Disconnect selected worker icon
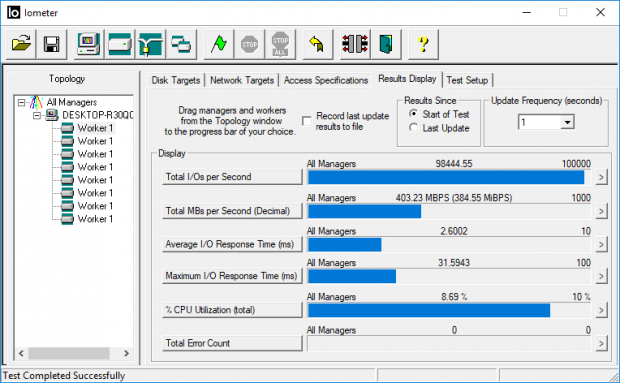Viewport: 620px width, 383px height. pos(355,44)
